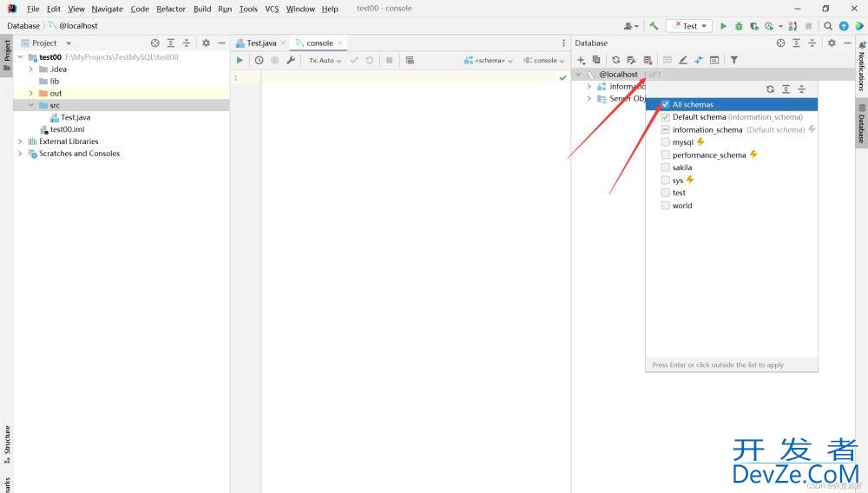Open the Refactor menu
The image size is (868, 493).
pyautogui.click(x=170, y=9)
